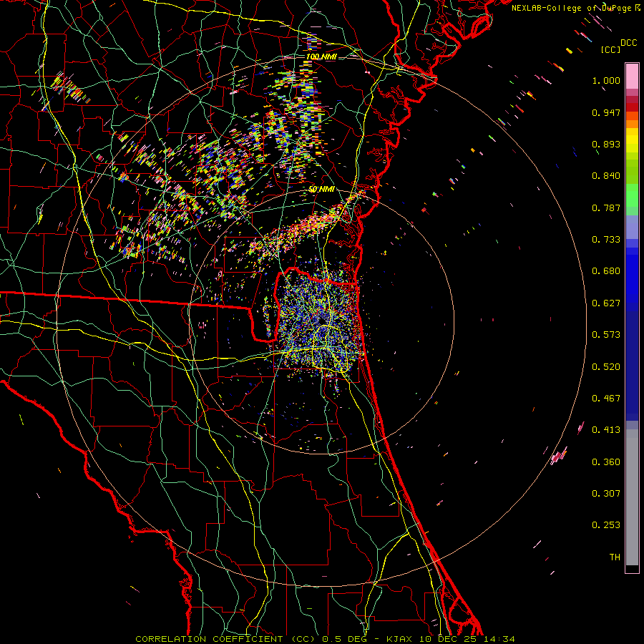The height and width of the screenshot is (644, 644).
Task: Click the NEXLAB-College of DuPage title text
Action: pos(572,8)
